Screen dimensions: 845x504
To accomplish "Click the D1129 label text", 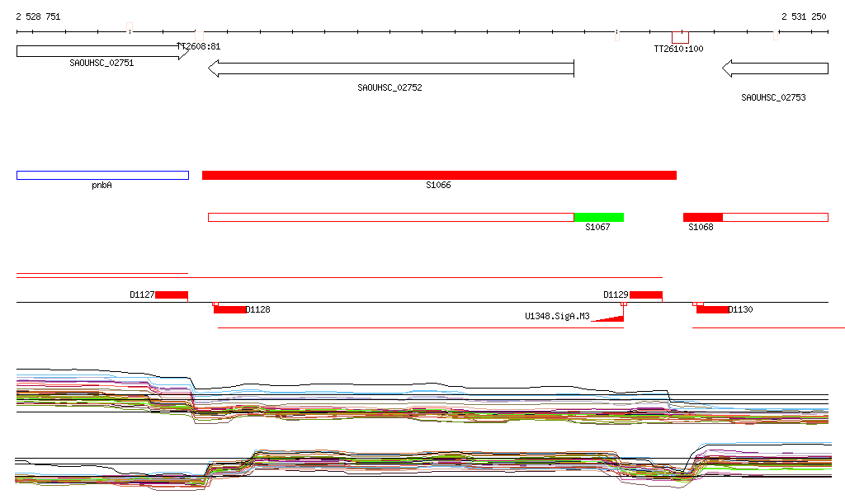I will click(x=616, y=294).
